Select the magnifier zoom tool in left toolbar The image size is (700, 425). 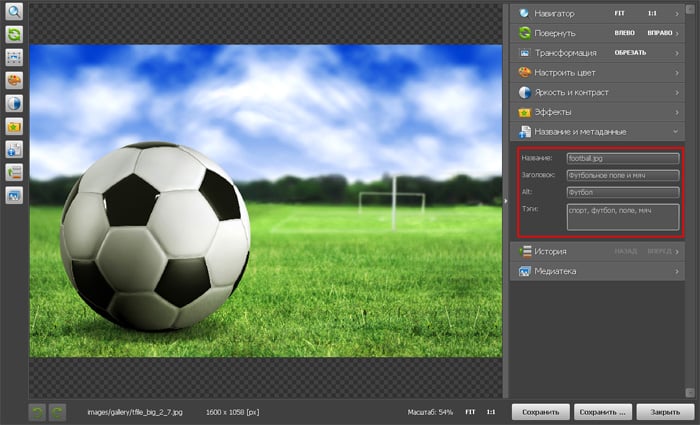(15, 12)
